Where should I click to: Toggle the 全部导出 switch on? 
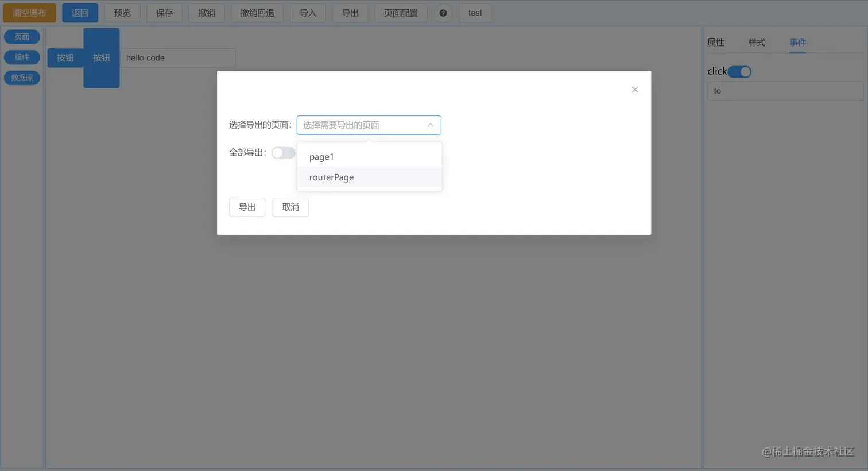283,153
